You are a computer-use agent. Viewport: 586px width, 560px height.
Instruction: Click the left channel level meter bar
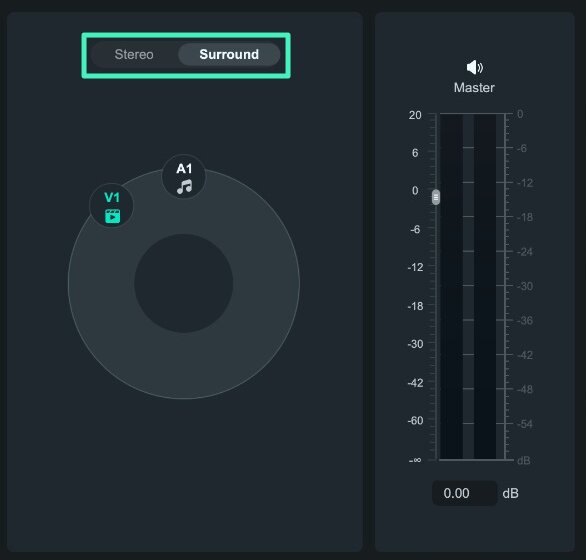pos(451,287)
